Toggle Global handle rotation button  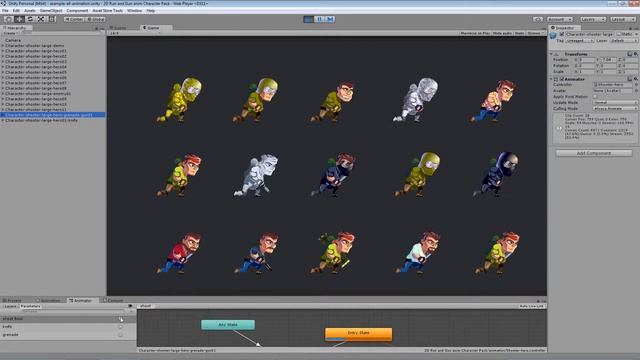96,19
